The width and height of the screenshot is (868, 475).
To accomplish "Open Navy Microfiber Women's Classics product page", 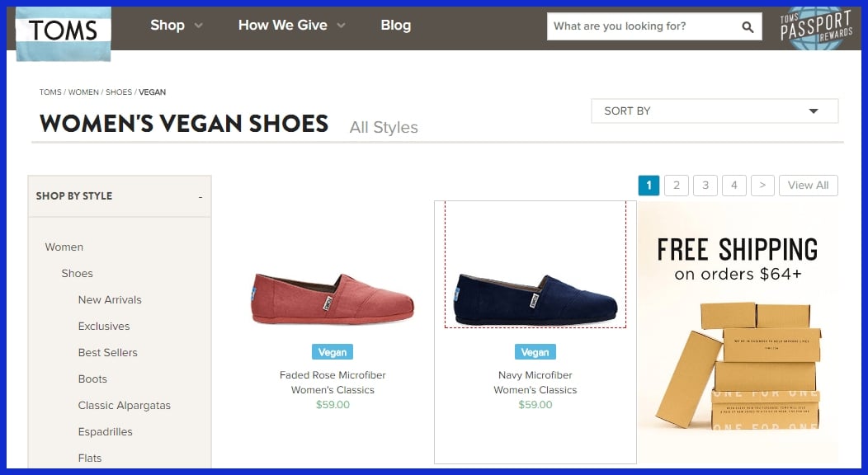I will click(x=535, y=383).
